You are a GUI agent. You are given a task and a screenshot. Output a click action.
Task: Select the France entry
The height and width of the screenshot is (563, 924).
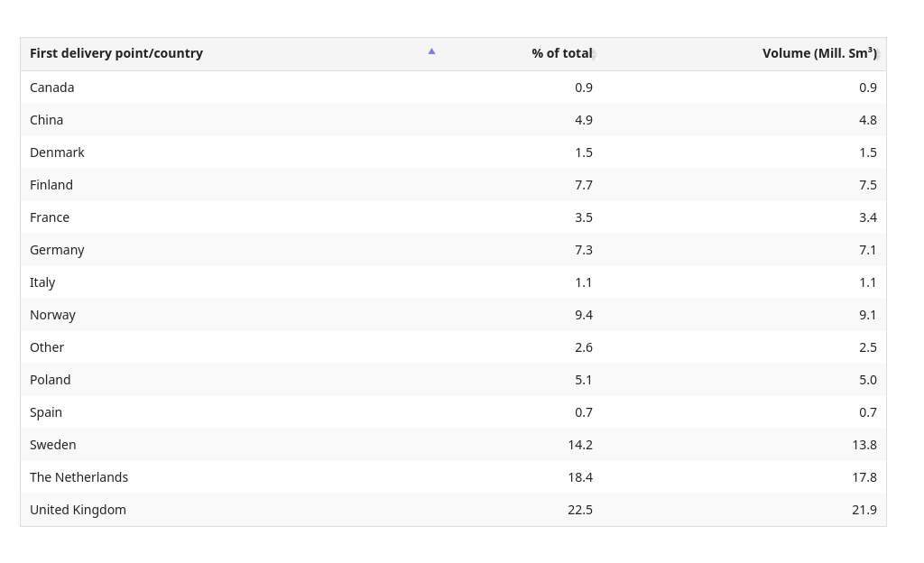pos(453,217)
